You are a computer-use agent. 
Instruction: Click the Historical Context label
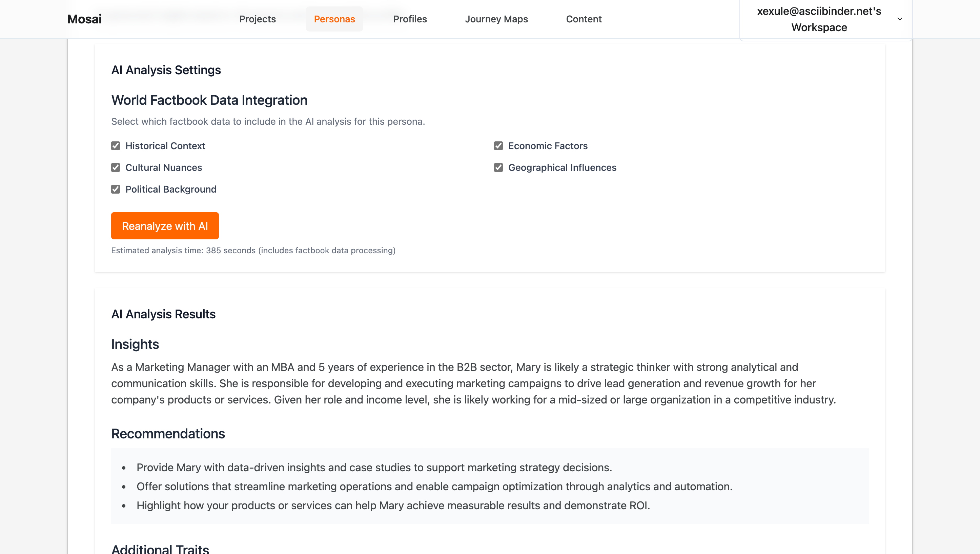[165, 146]
